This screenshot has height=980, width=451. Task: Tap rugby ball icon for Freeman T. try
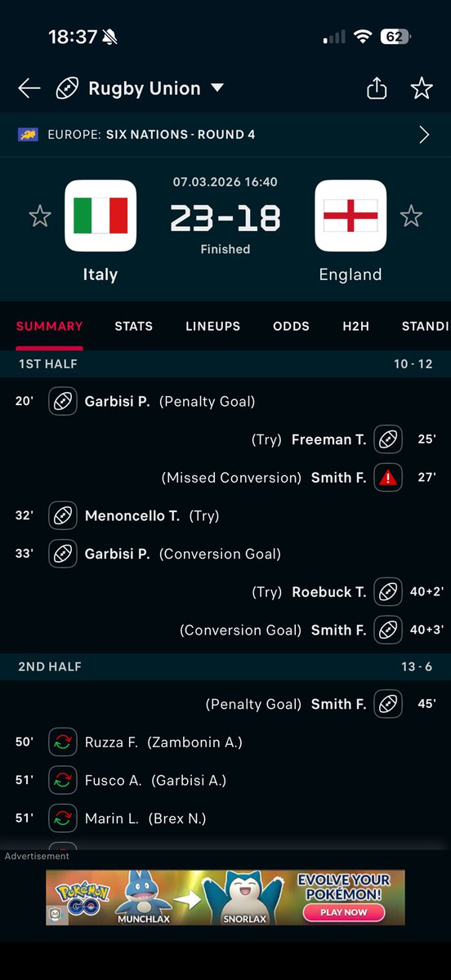(388, 439)
